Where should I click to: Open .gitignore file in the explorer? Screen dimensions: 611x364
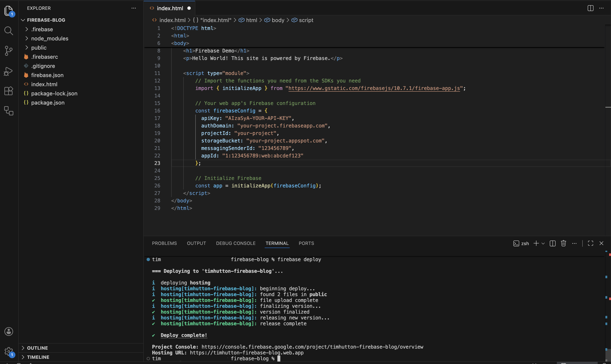coord(81,66)
